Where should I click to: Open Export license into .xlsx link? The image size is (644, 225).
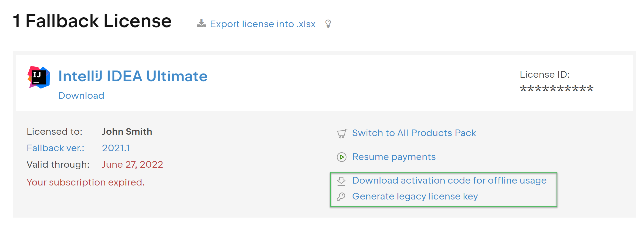point(263,24)
